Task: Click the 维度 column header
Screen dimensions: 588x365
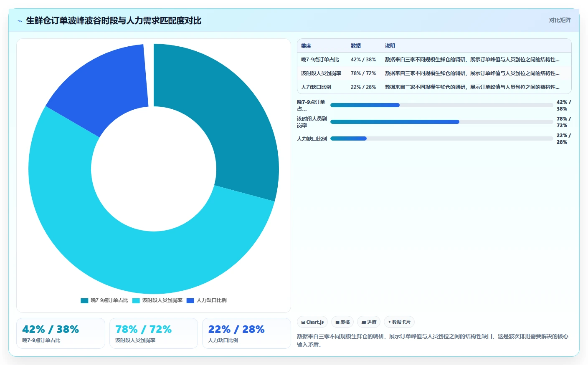Action: (306, 46)
